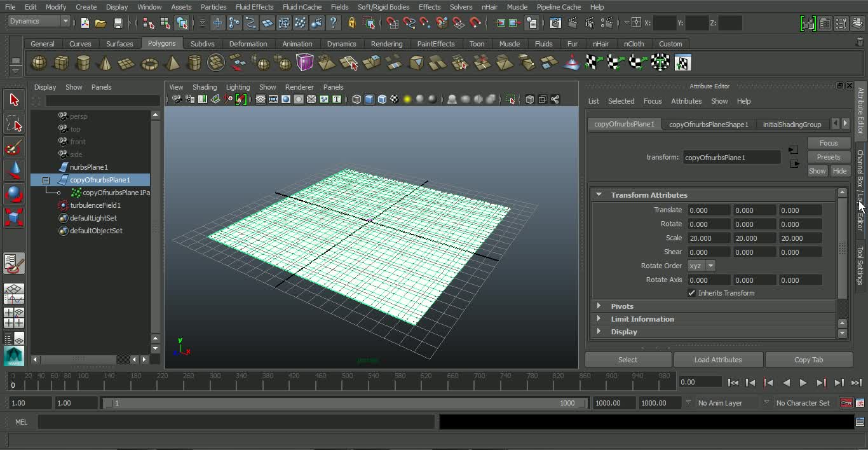Collapse copyOfnurbsPlane1 in the outliner

click(46, 181)
